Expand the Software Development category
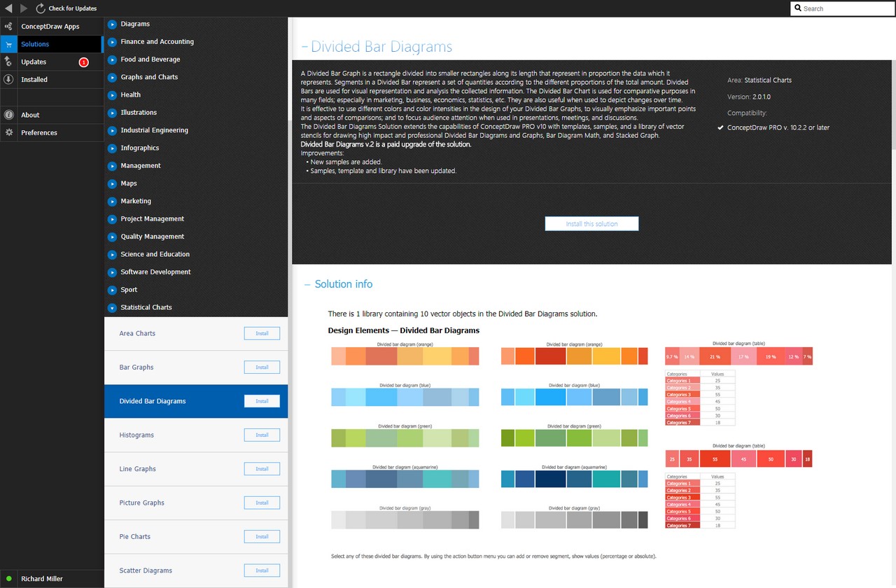Viewport: 896px width, 588px height. point(112,272)
